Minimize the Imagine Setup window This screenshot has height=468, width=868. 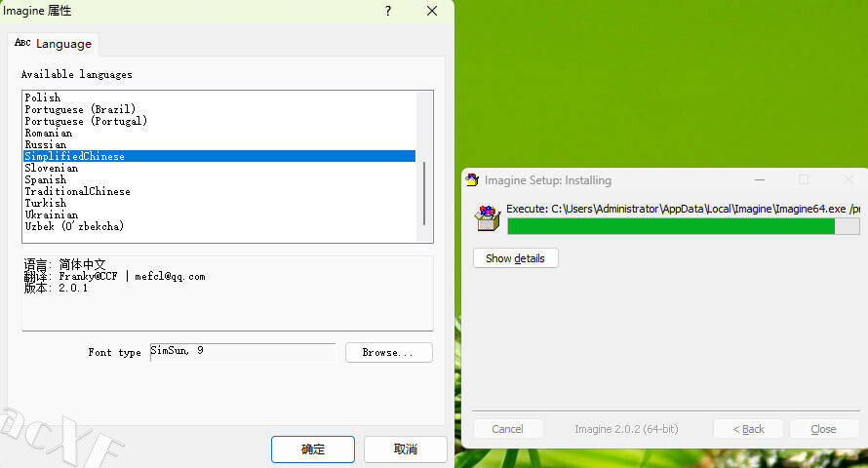point(760,179)
